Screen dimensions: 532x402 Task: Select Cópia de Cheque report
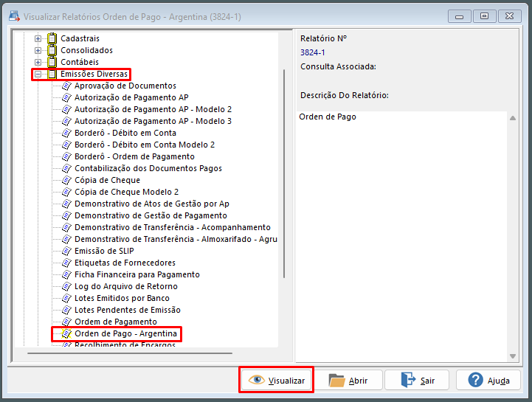tap(107, 180)
